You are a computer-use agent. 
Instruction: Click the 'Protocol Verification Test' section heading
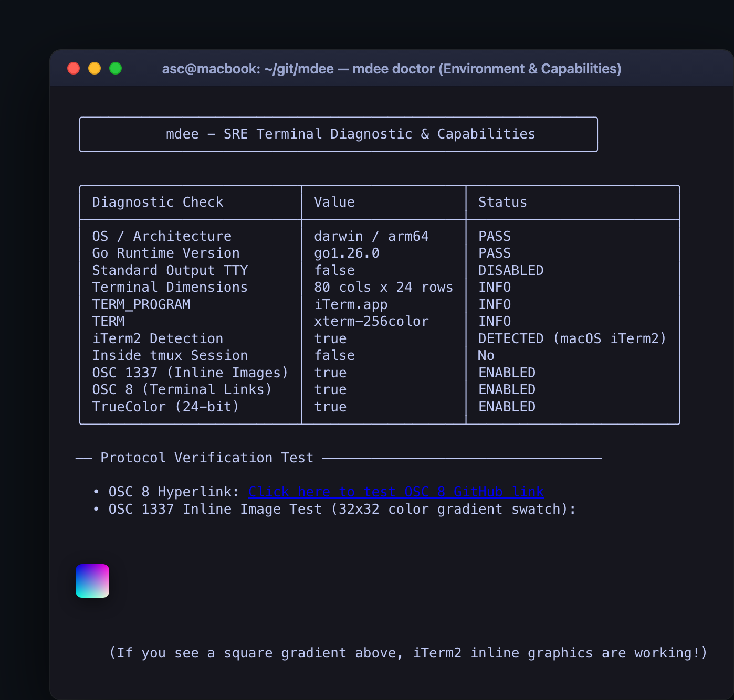207,458
